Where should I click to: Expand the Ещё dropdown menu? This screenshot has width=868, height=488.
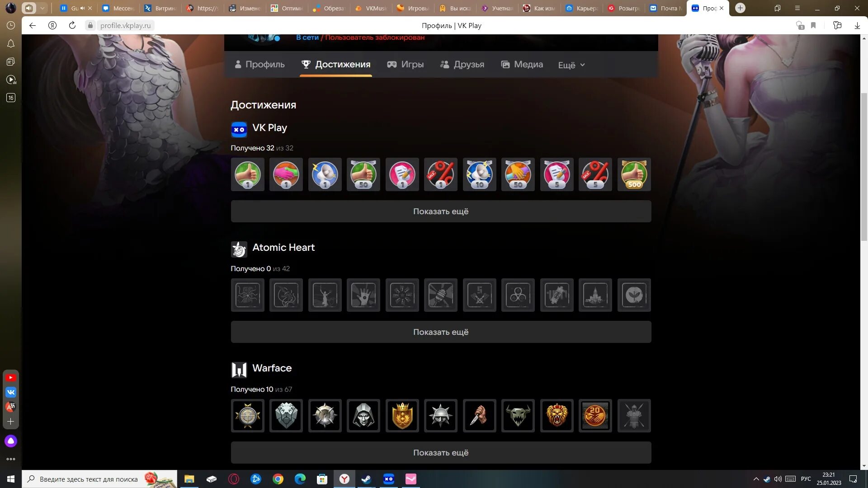pos(571,65)
